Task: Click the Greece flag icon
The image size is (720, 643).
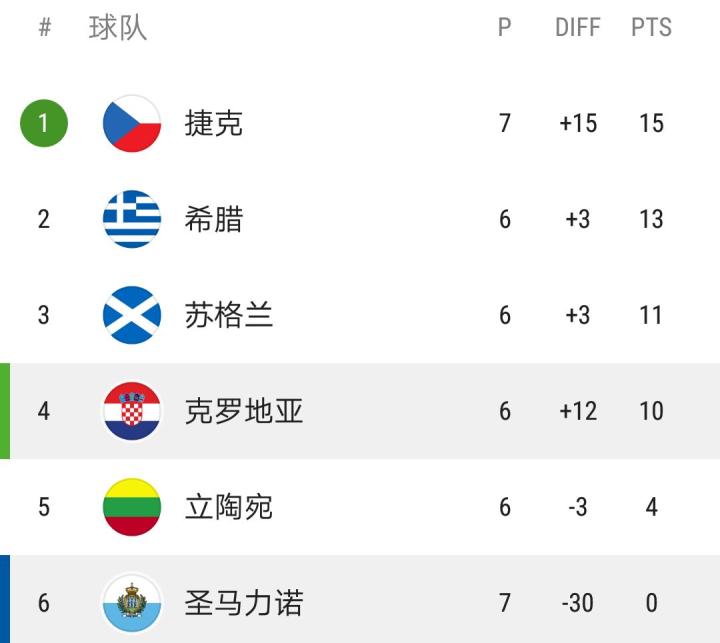Action: click(x=132, y=219)
